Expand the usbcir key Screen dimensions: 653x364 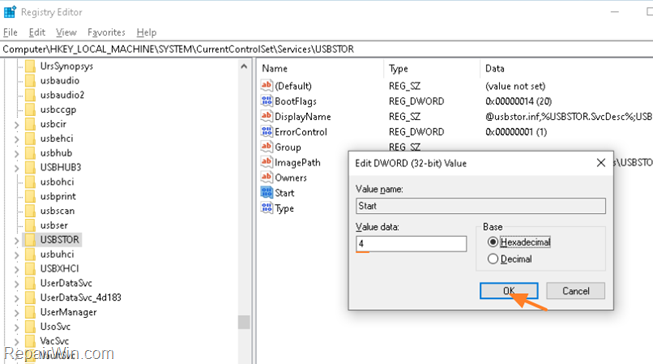click(x=16, y=125)
